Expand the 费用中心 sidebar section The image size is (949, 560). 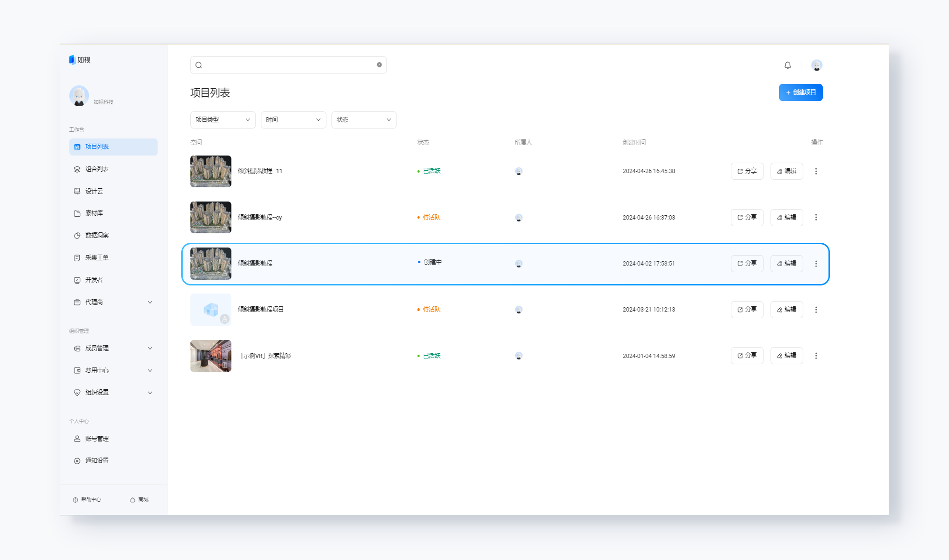point(113,370)
